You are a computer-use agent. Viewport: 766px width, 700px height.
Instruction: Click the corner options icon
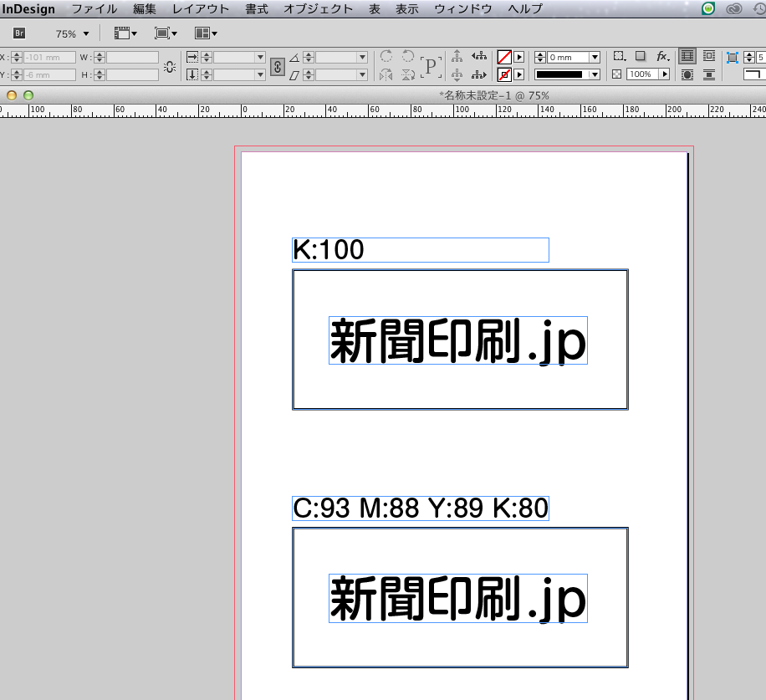click(x=619, y=56)
